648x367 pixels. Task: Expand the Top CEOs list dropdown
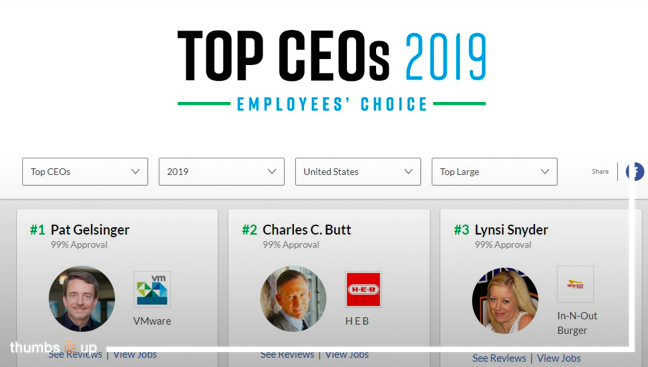tap(85, 172)
